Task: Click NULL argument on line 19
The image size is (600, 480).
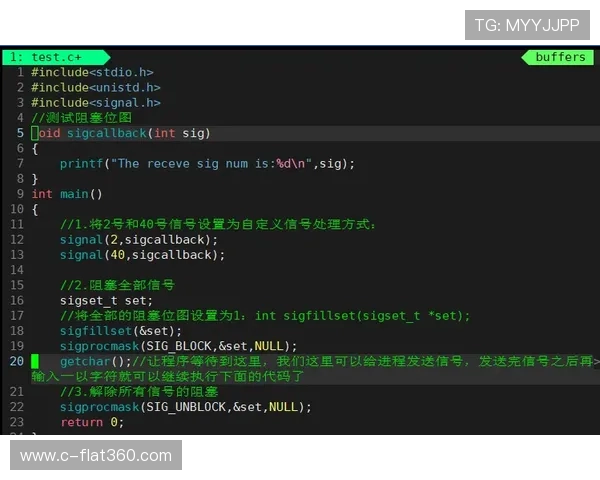Action: tap(269, 346)
